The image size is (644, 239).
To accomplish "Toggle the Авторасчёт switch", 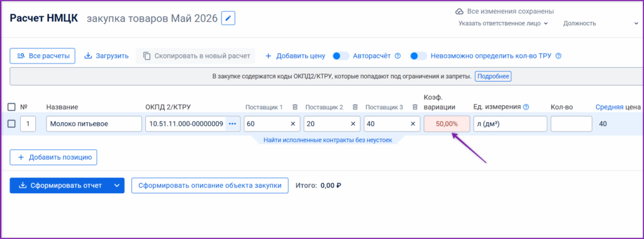I will (x=340, y=56).
